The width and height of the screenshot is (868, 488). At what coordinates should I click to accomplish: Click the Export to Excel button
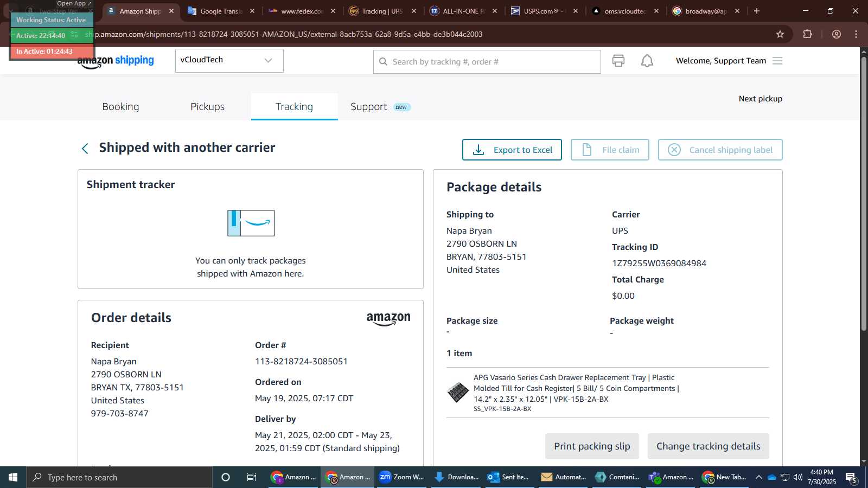tap(512, 150)
